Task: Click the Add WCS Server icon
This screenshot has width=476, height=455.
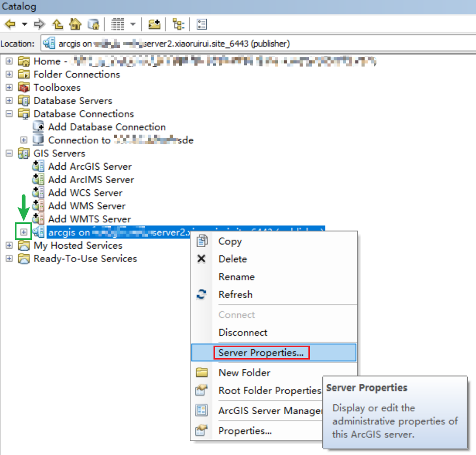Action: pyautogui.click(x=38, y=192)
